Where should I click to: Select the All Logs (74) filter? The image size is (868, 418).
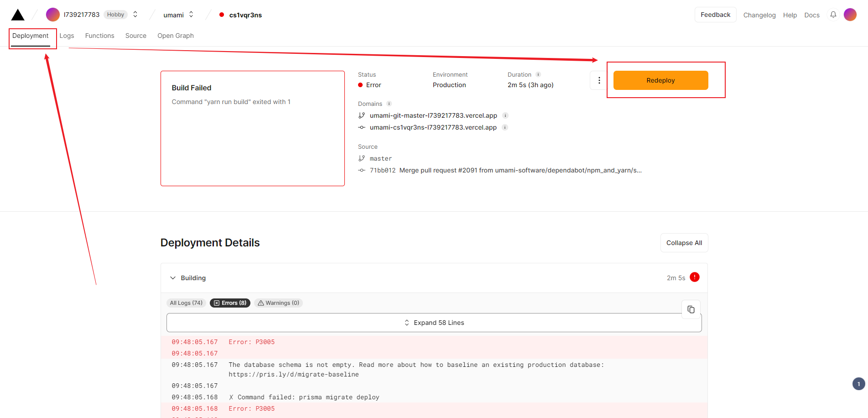click(x=186, y=303)
